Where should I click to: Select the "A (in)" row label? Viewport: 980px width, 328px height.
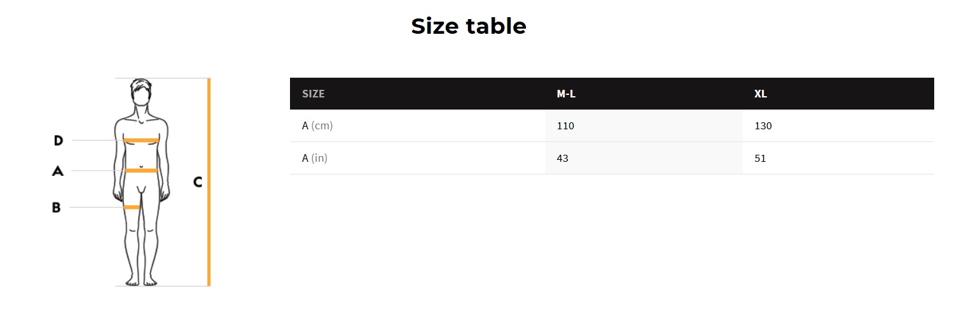click(315, 158)
